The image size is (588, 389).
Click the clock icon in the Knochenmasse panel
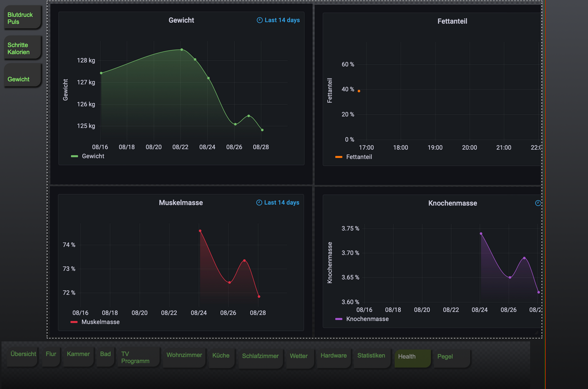tap(538, 203)
